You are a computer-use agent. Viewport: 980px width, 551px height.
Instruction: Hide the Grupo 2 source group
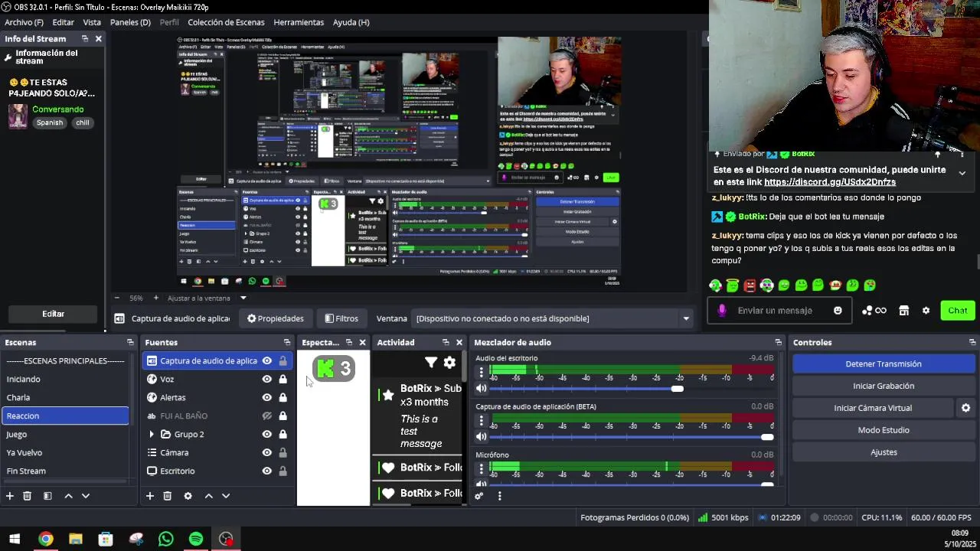point(267,434)
